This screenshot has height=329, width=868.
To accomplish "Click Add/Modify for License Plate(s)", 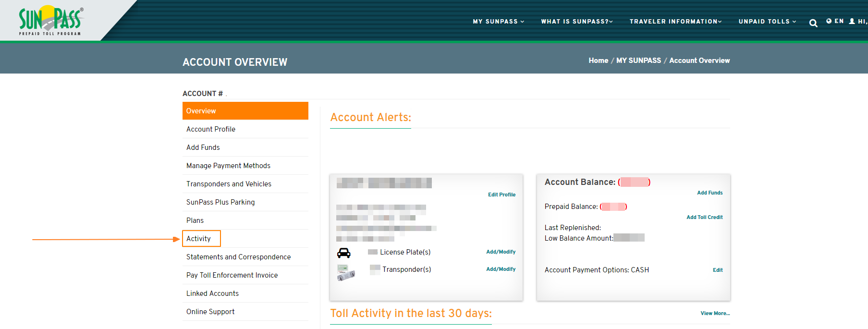I will coord(501,252).
